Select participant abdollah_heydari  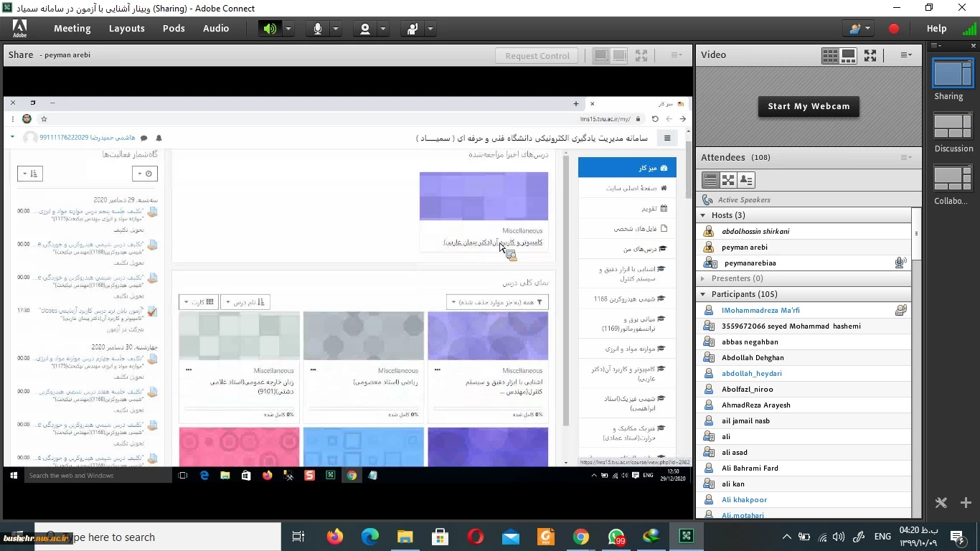pos(804,373)
